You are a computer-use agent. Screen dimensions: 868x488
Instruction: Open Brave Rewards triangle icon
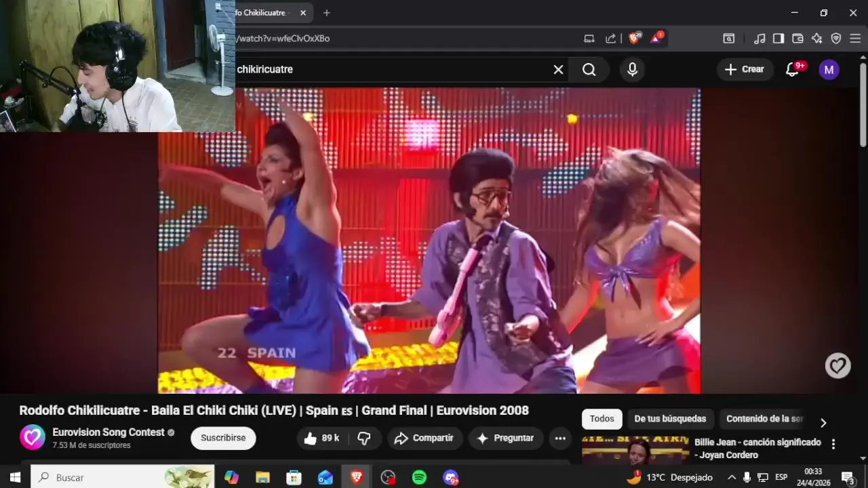pos(656,38)
